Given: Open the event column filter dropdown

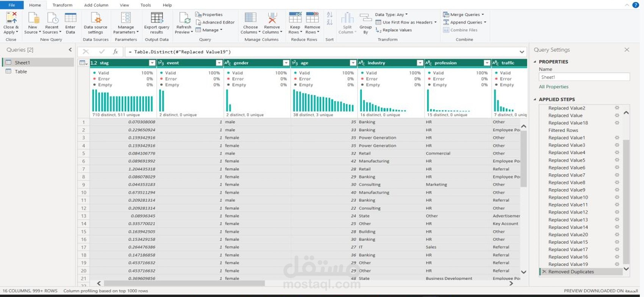Looking at the screenshot, I should [219, 63].
